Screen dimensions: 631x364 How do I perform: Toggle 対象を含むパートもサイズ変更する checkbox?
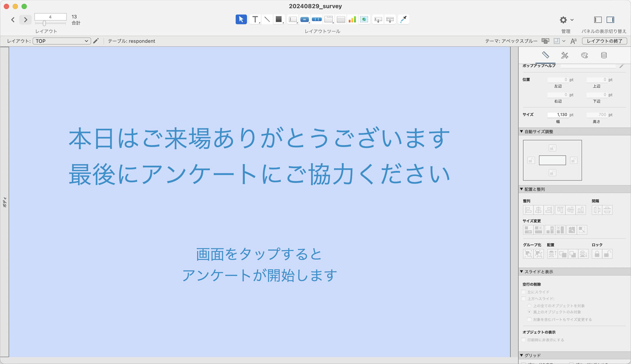tap(529, 319)
